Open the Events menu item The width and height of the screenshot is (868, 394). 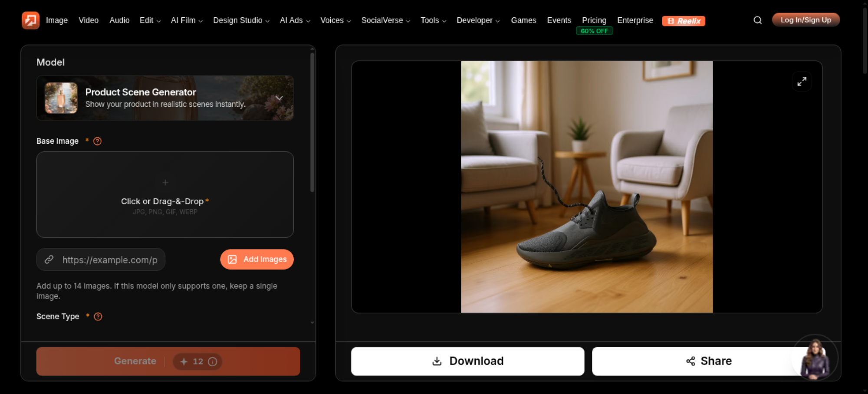click(x=559, y=20)
